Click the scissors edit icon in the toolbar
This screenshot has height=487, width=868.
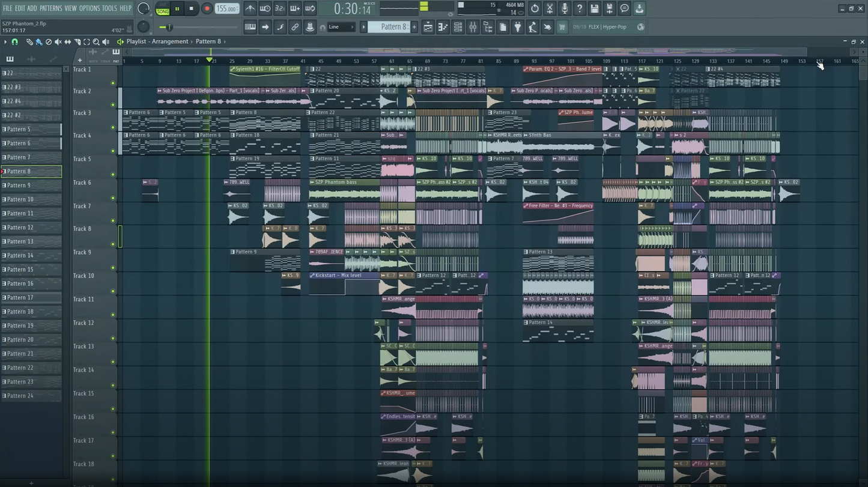tap(549, 8)
